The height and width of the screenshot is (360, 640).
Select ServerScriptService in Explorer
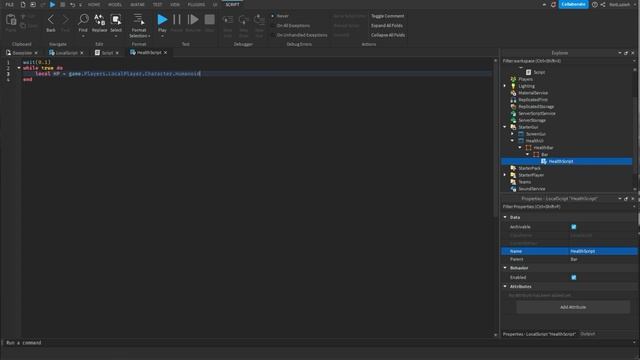pos(537,113)
